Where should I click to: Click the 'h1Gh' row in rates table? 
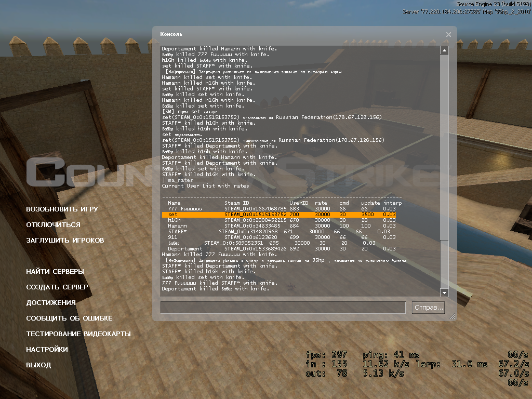(x=282, y=220)
